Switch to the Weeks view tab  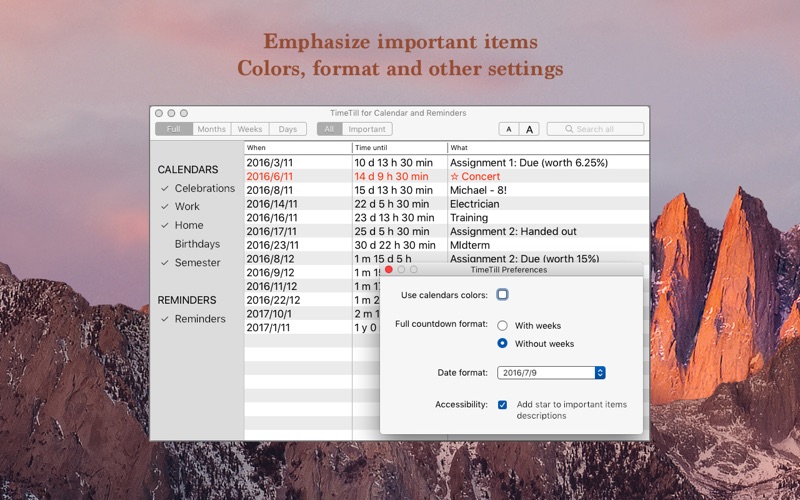pos(249,129)
